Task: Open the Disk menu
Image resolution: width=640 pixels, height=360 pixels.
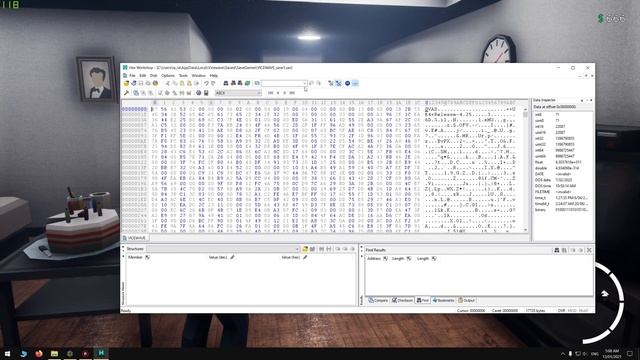Action: 153,76
